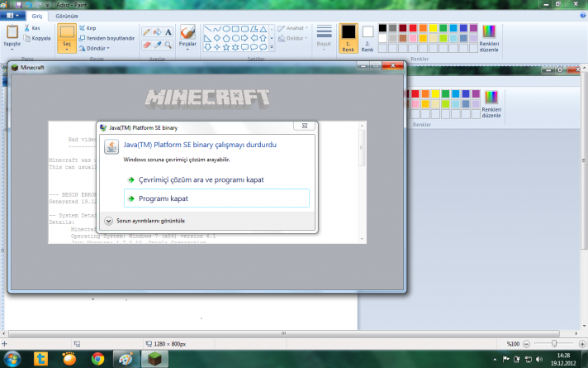Click the Kırp (crop) button
The image size is (588, 368).
[x=88, y=28]
